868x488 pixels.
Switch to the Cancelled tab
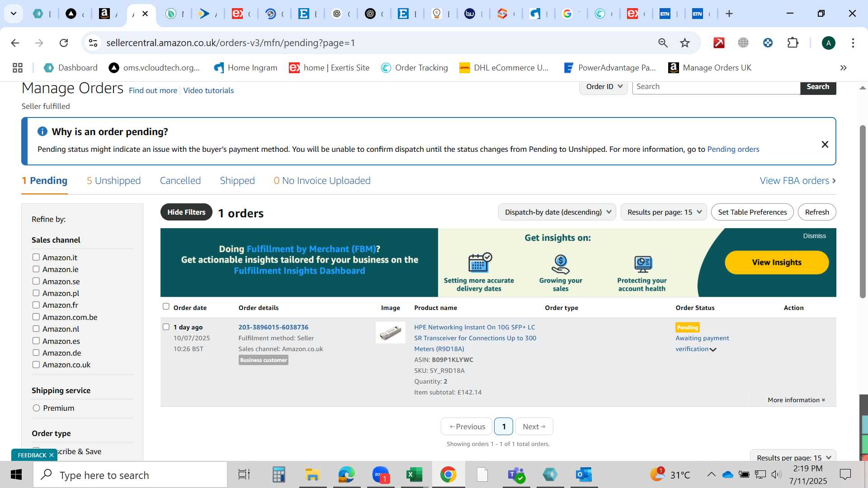(180, 181)
